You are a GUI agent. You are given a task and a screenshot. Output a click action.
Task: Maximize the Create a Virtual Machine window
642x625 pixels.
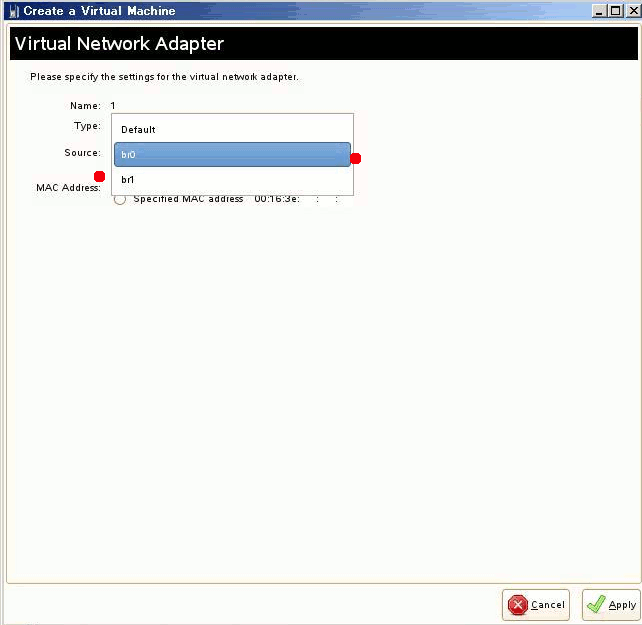click(616, 11)
